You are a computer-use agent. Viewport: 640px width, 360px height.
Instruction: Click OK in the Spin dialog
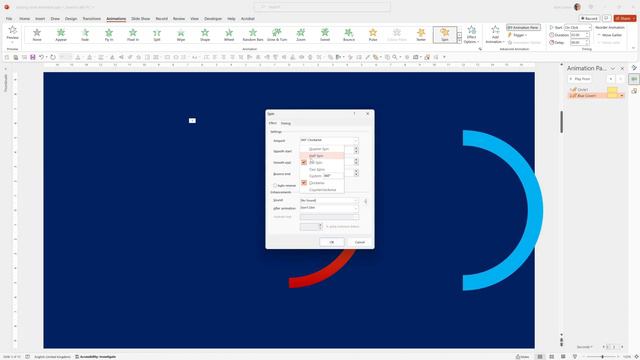coord(331,242)
